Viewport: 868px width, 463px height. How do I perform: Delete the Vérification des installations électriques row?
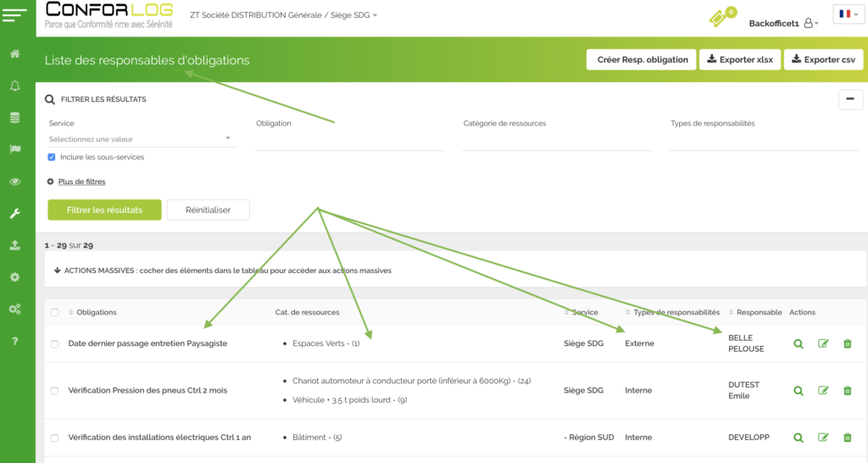pos(847,438)
